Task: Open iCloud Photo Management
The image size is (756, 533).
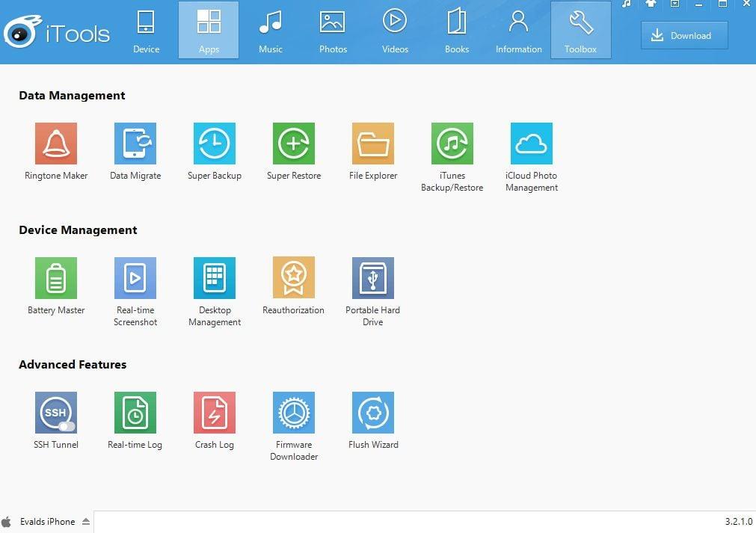Action: coord(532,144)
